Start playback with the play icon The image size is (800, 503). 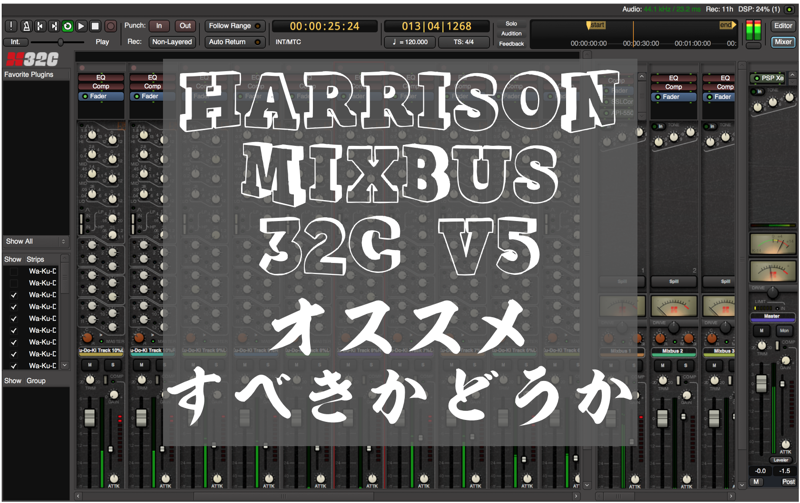point(81,26)
